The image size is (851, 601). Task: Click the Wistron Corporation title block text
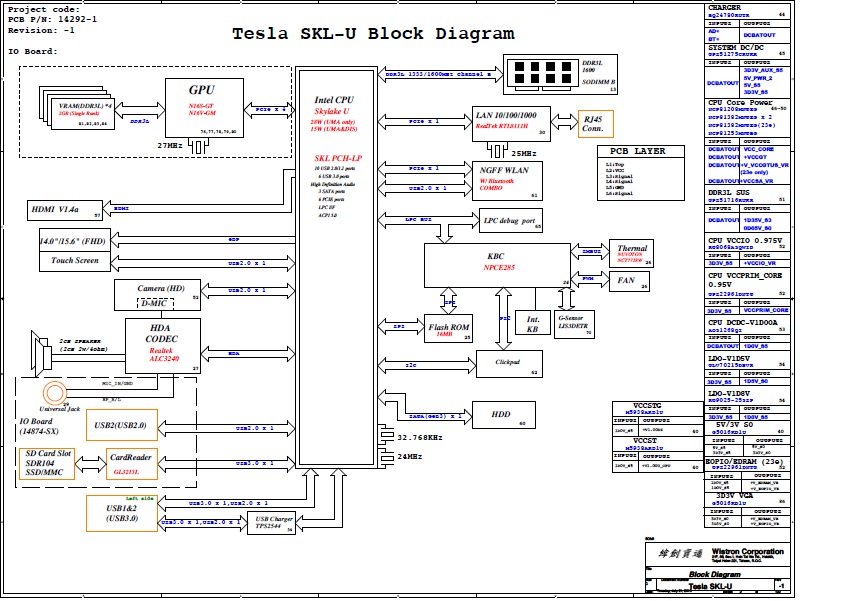point(748,552)
